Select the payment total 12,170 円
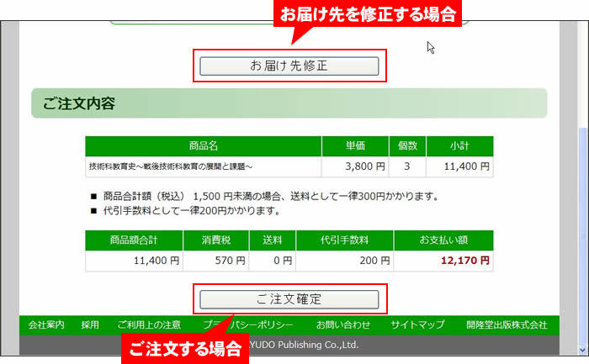589x364 pixels. (x=443, y=261)
